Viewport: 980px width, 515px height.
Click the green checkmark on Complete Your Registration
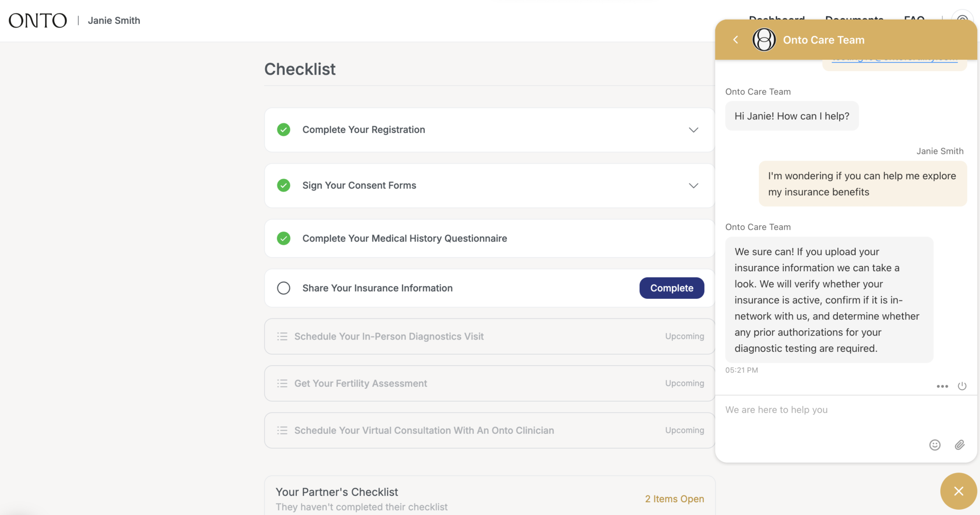[x=283, y=130]
